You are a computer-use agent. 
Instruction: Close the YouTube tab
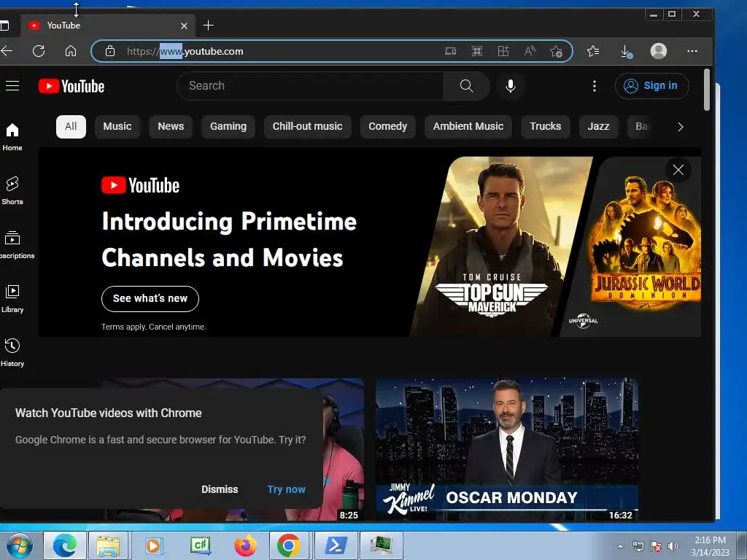(185, 26)
